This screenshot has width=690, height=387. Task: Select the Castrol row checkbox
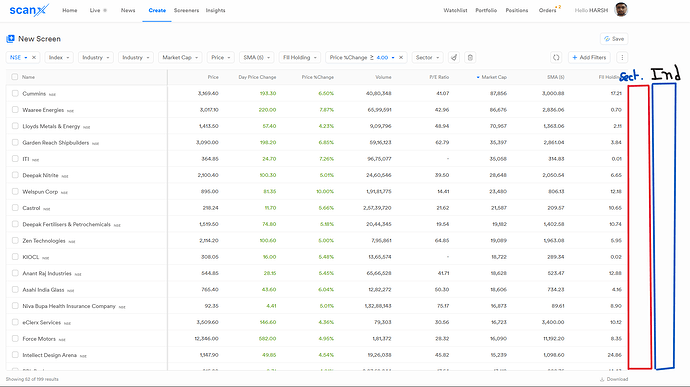coord(15,208)
